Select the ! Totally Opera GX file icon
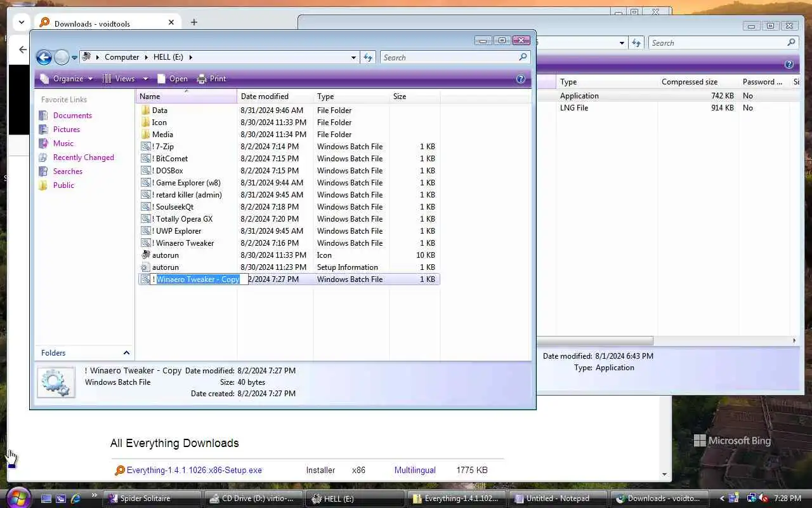Image resolution: width=812 pixels, height=508 pixels. [146, 219]
